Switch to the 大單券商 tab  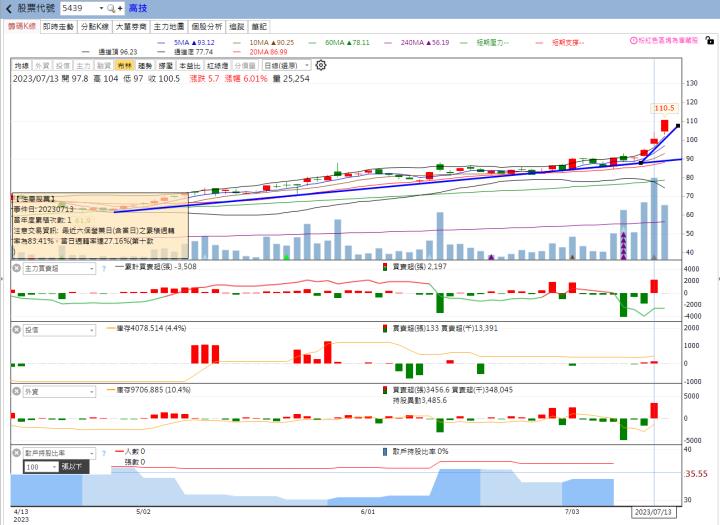tap(131, 27)
